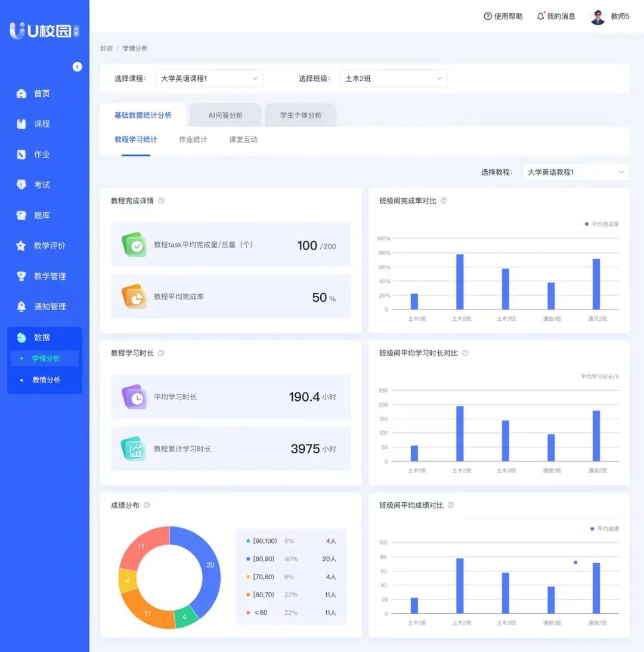Screen dimensions: 644x652
Task: Click the 题库 question bank icon
Action: click(21, 215)
